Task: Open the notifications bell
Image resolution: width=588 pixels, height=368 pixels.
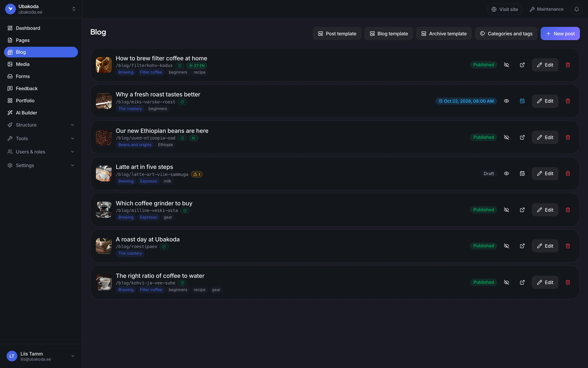Action: pos(576,9)
